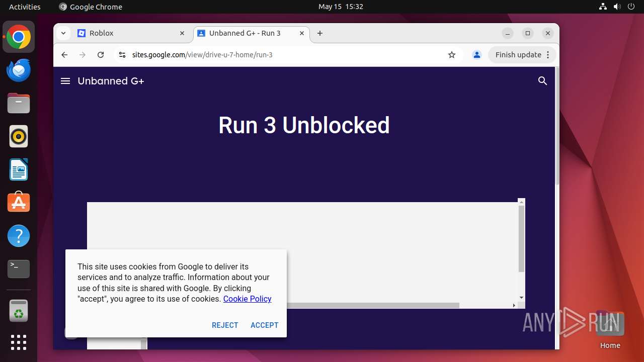Open Thunderbird Mail from the dock
Image resolution: width=644 pixels, height=362 pixels.
click(19, 70)
